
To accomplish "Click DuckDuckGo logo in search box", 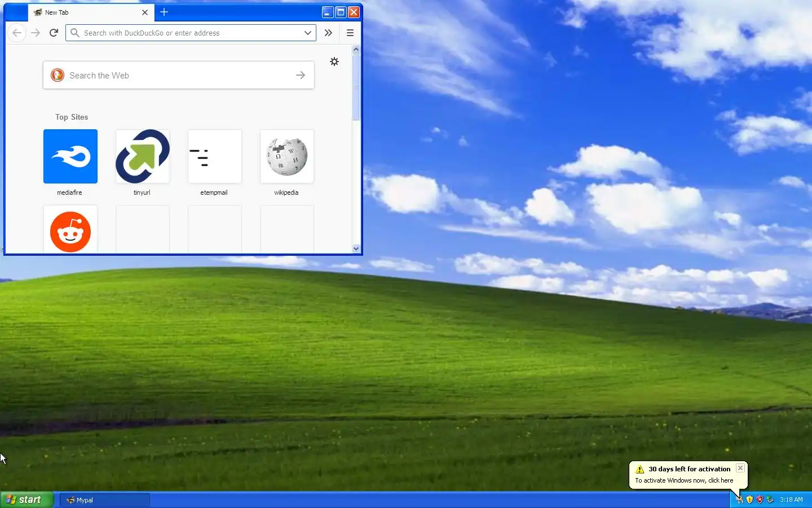I will click(58, 75).
